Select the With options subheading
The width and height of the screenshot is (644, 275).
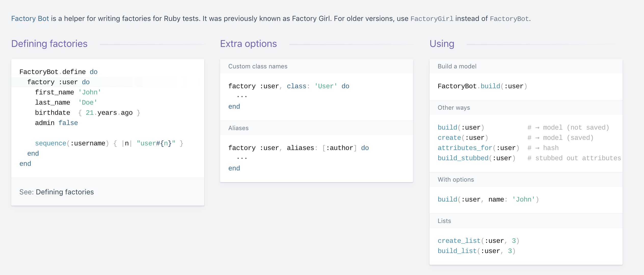coord(456,180)
